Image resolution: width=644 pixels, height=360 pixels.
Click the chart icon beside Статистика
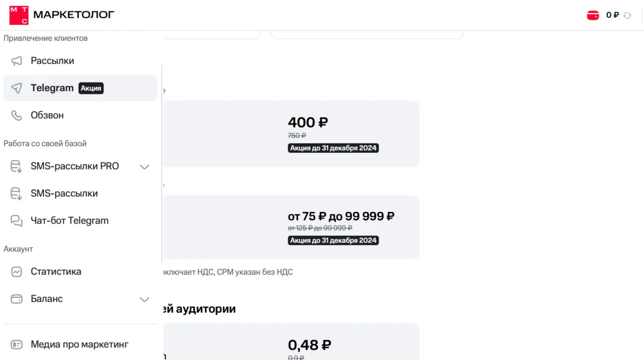tap(17, 272)
